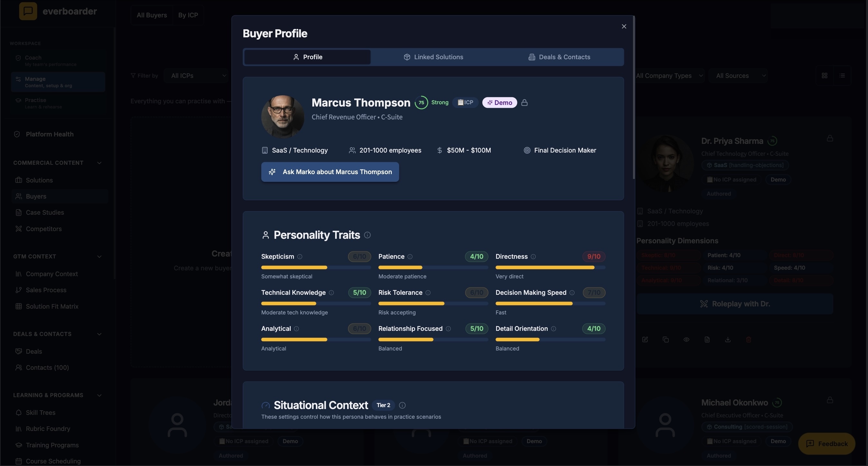Switch to the Profile tab
Viewport: 868px width, 466px height.
[307, 57]
